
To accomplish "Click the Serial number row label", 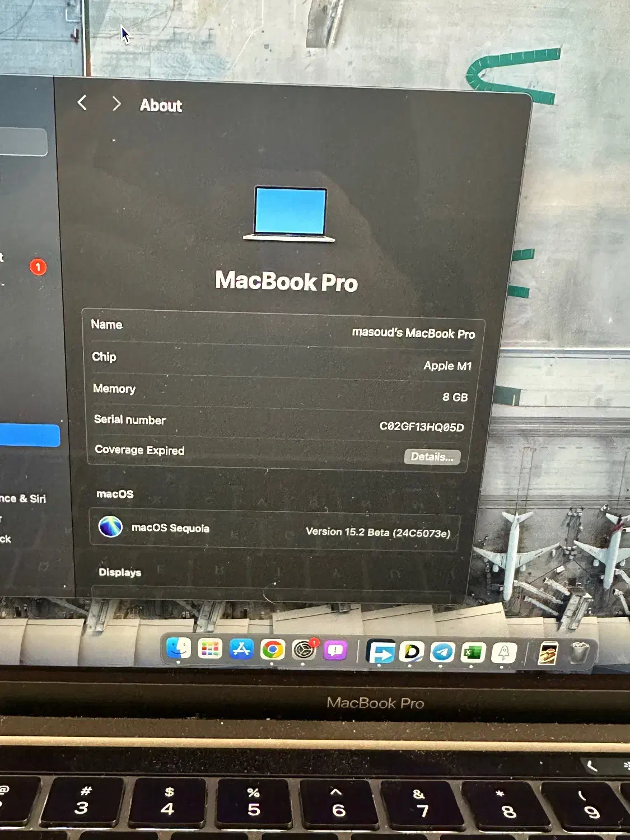I will tap(130, 419).
